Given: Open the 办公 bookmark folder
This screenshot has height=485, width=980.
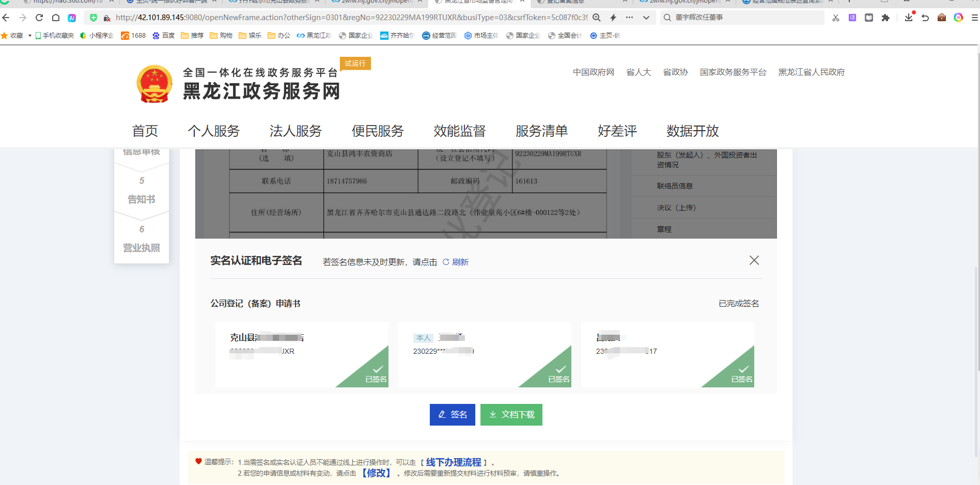Looking at the screenshot, I should tap(279, 36).
